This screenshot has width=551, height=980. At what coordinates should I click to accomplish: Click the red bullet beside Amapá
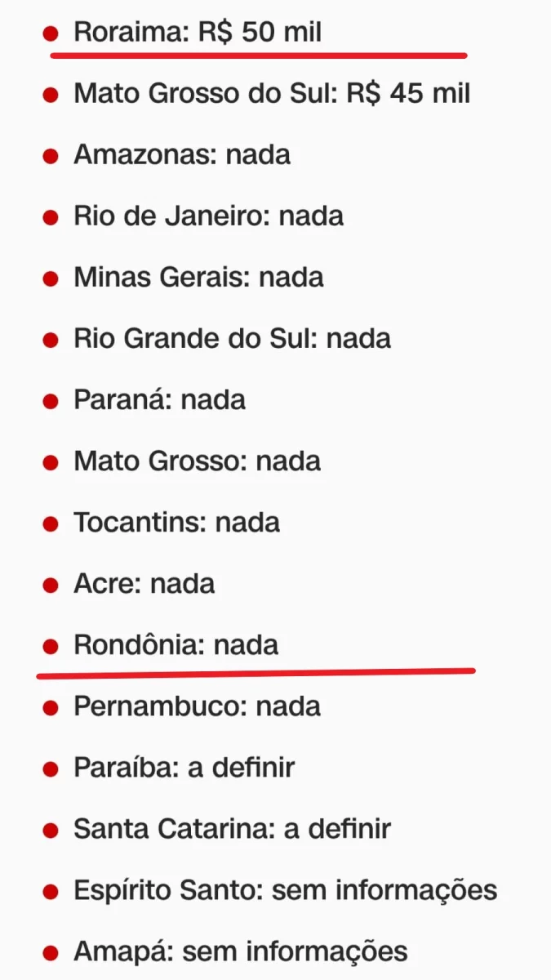(51, 953)
